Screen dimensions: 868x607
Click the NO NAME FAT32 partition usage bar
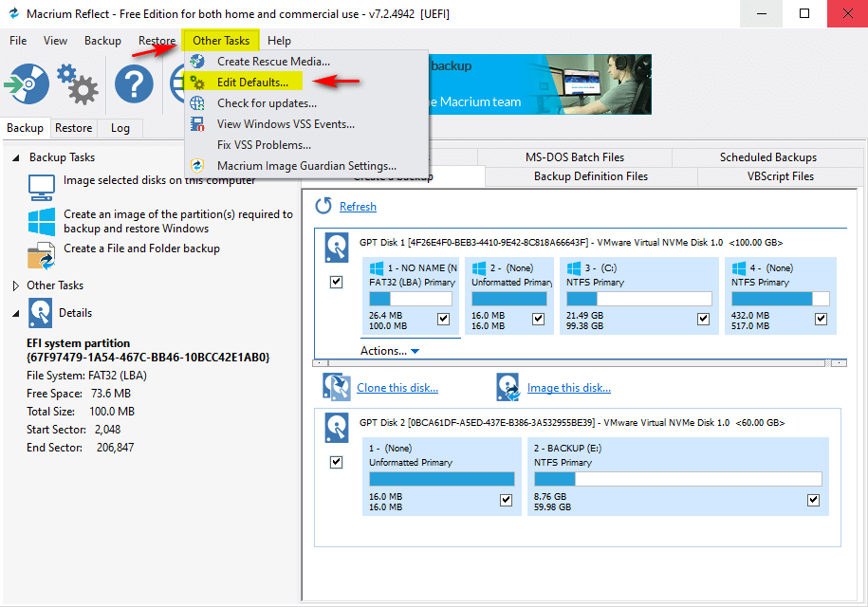410,299
